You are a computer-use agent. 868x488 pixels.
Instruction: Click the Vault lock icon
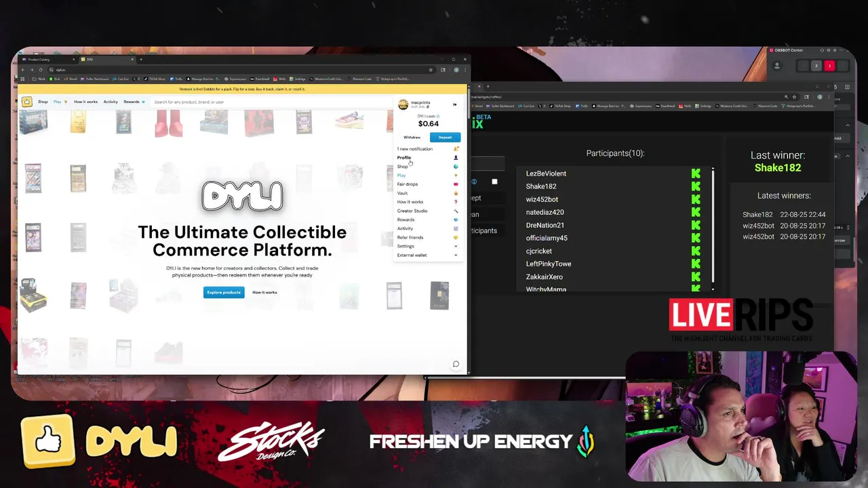[x=456, y=192]
